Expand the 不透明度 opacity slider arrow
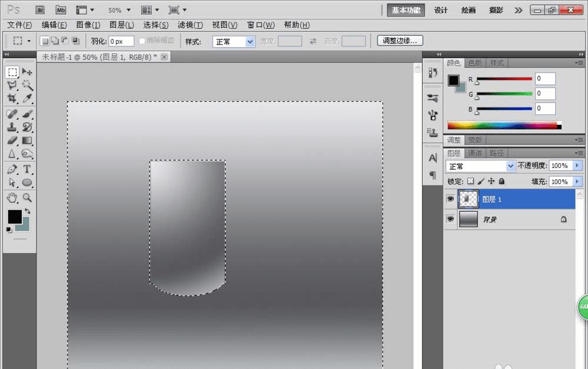The height and width of the screenshot is (369, 588). (x=577, y=166)
